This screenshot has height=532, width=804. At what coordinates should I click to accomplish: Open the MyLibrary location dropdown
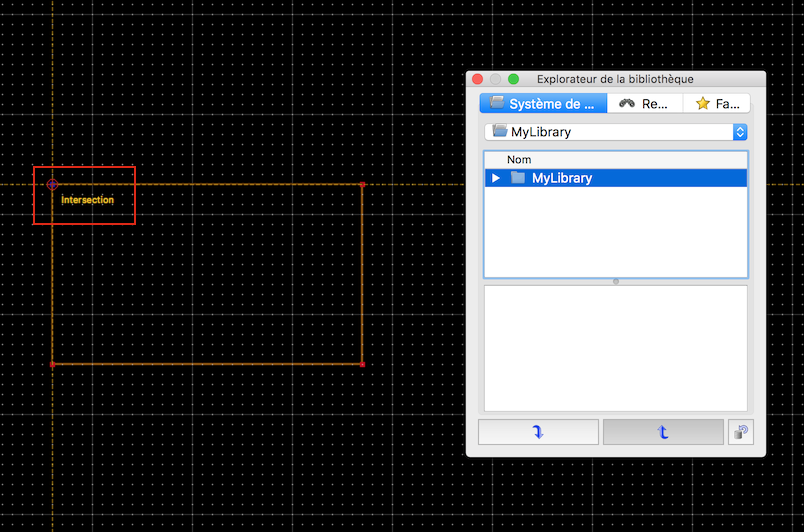(x=615, y=131)
